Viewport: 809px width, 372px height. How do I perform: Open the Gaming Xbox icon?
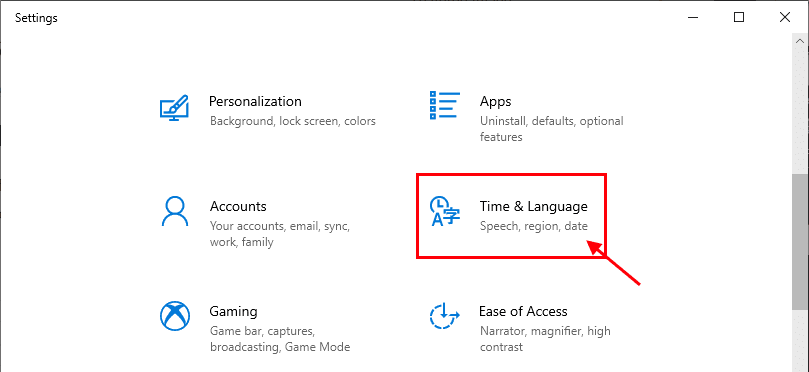tap(174, 316)
